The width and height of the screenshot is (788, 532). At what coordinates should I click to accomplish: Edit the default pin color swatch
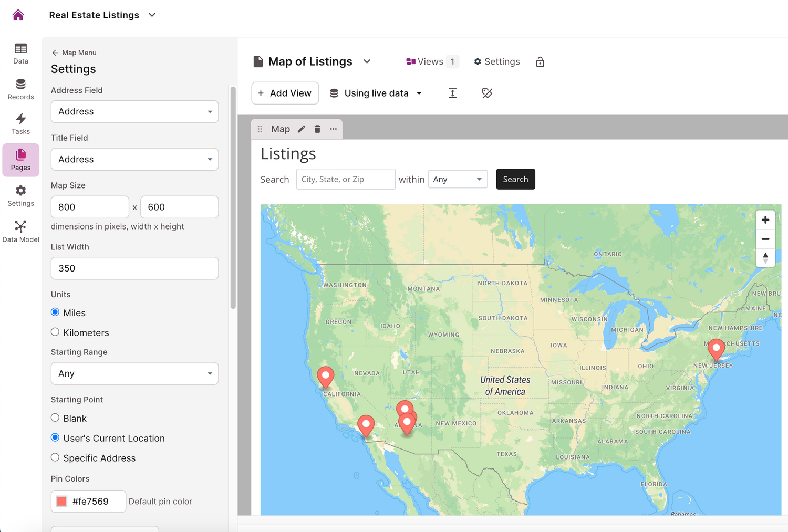tap(61, 501)
